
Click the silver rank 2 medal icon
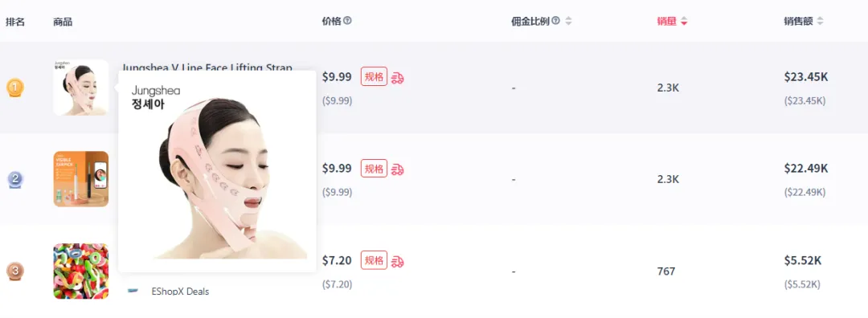click(15, 179)
